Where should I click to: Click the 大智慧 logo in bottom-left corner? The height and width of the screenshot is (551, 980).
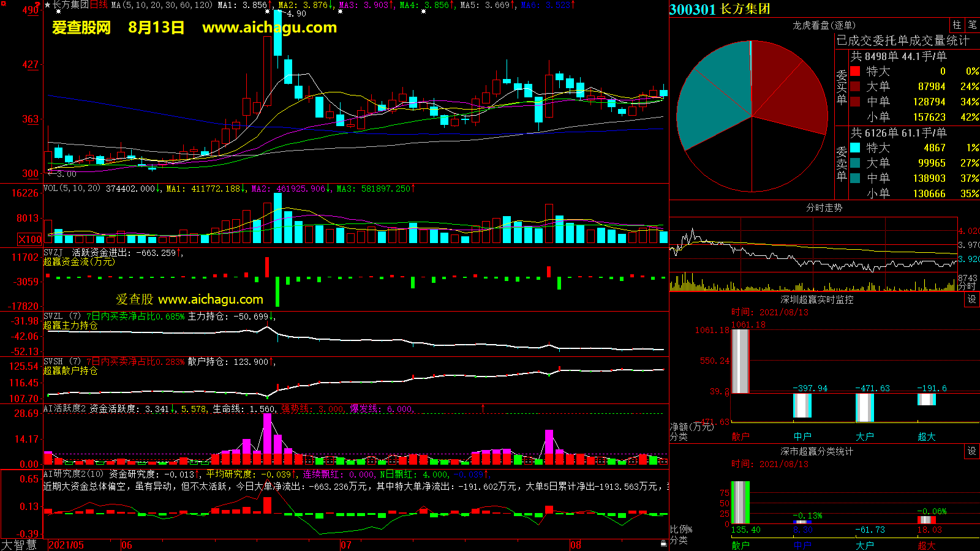(20, 545)
